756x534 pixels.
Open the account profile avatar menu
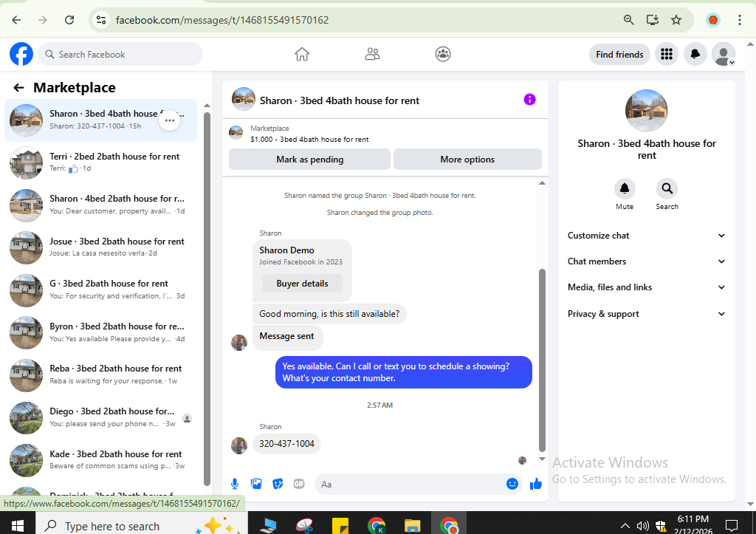coord(724,54)
